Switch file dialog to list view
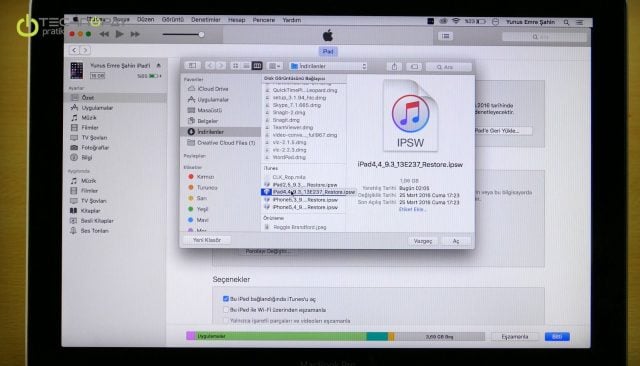 pyautogui.click(x=246, y=66)
